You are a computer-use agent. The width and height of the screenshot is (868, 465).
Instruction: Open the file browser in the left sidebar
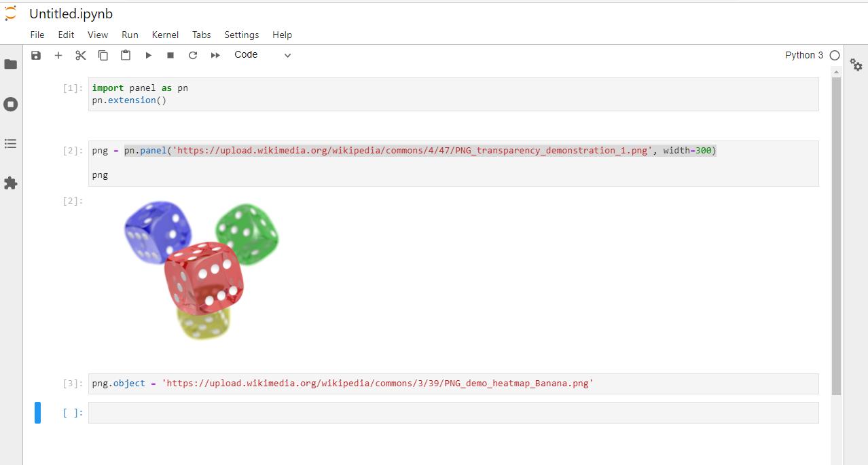(10, 64)
